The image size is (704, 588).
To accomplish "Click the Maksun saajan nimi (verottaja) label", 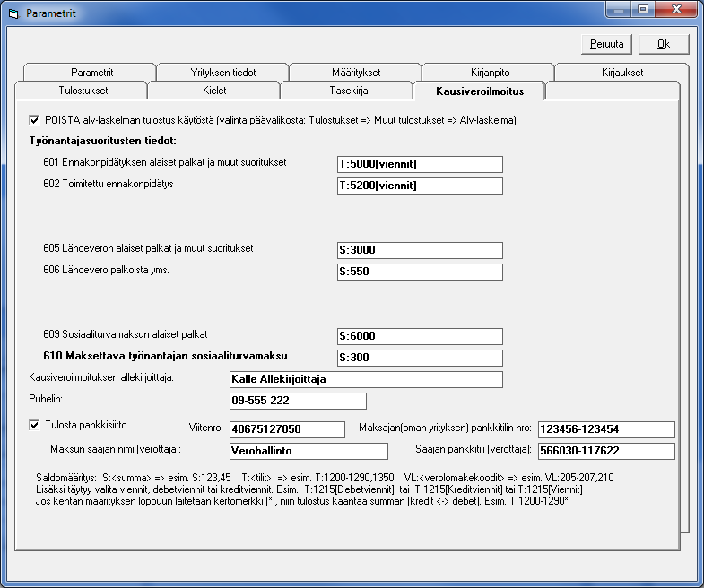I will (x=116, y=449).
